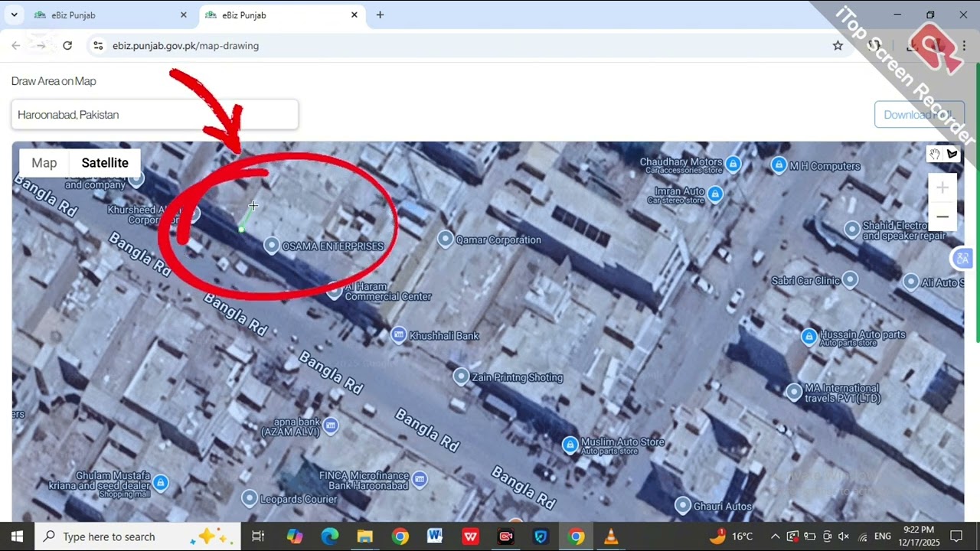Image resolution: width=980 pixels, height=551 pixels.
Task: Reload the eBiz Punjab page
Action: coord(67,46)
